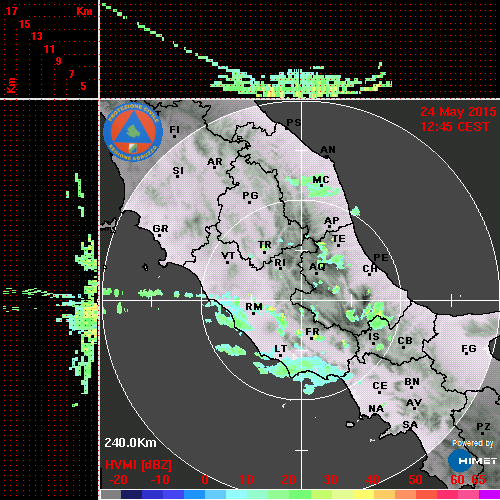Screen dimensions: 500x500
Task: Click the AQ city label
Action: (317, 267)
